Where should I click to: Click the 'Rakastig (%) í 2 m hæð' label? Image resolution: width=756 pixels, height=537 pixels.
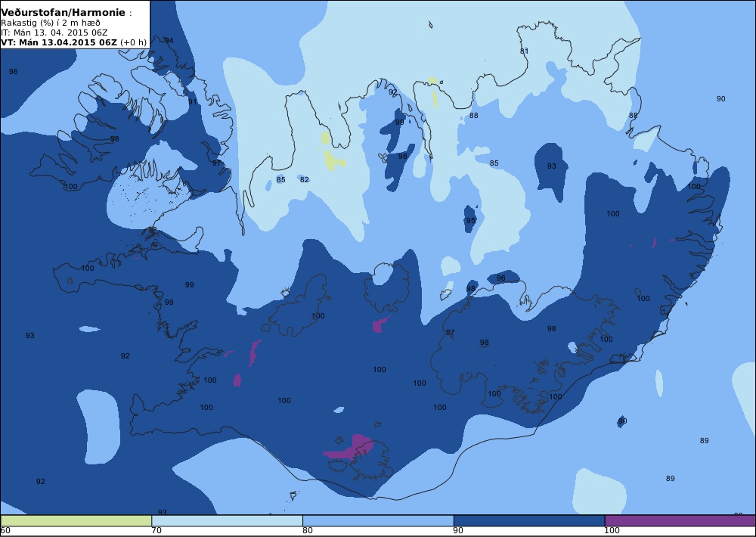[51, 23]
